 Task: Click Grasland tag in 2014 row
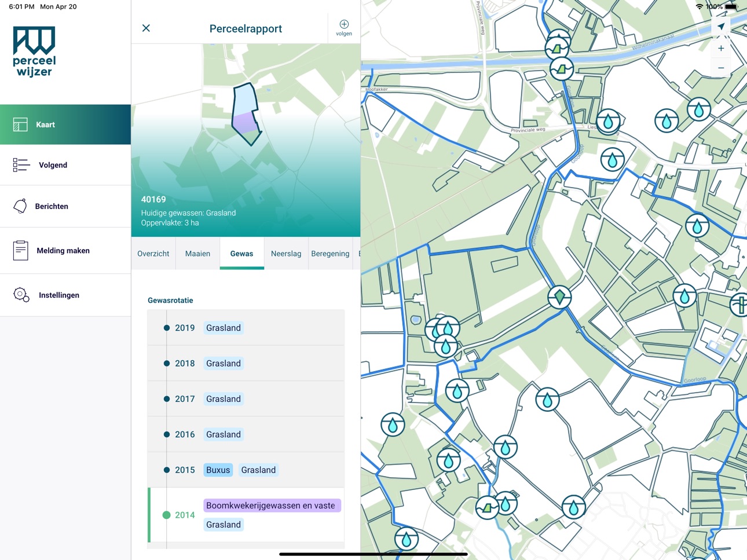coord(224,525)
